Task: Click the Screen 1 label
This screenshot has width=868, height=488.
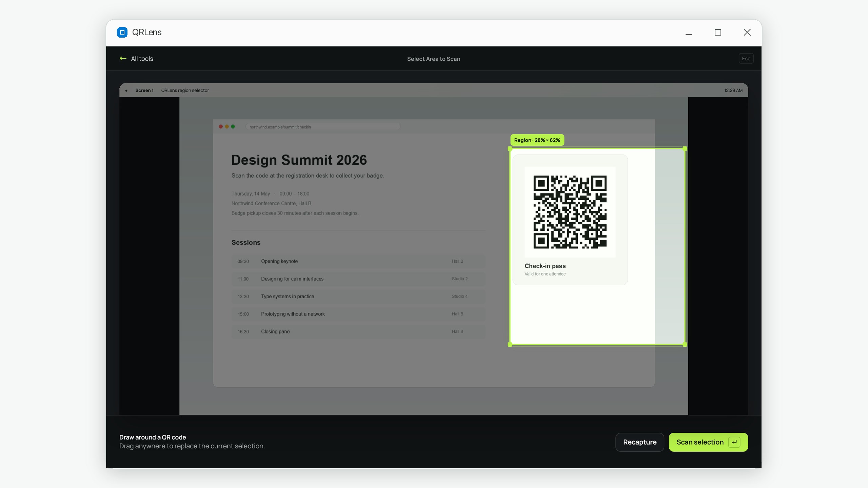Action: [x=144, y=90]
